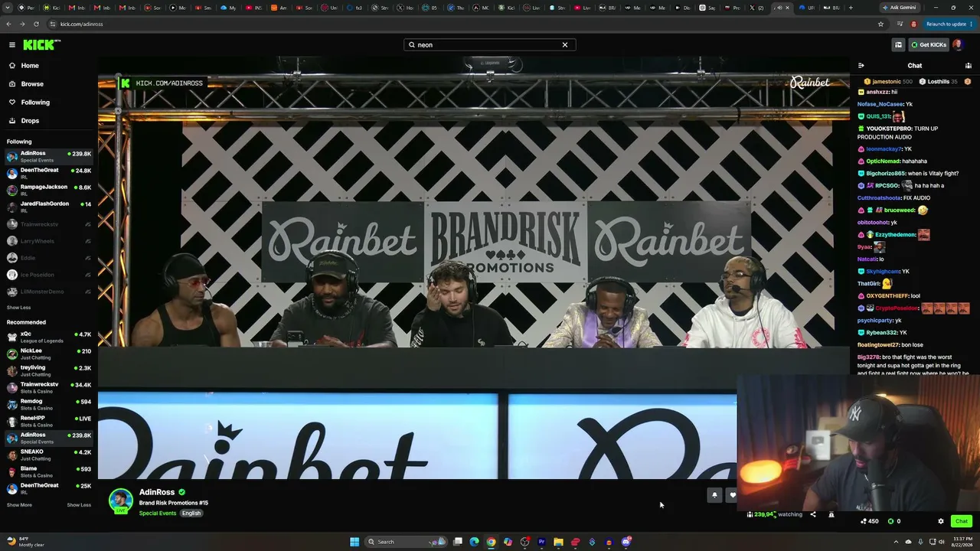Open Ice Poseidon channel in Following

click(48, 275)
